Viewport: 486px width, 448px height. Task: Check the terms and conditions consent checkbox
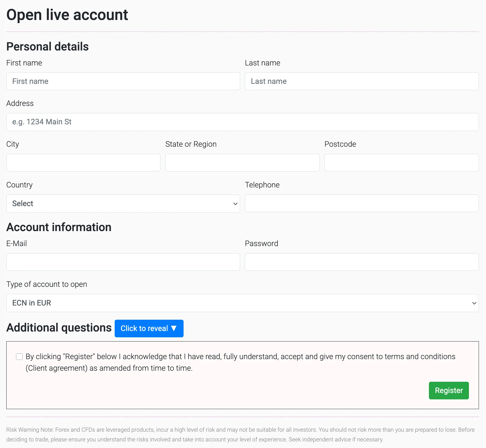coord(19,357)
